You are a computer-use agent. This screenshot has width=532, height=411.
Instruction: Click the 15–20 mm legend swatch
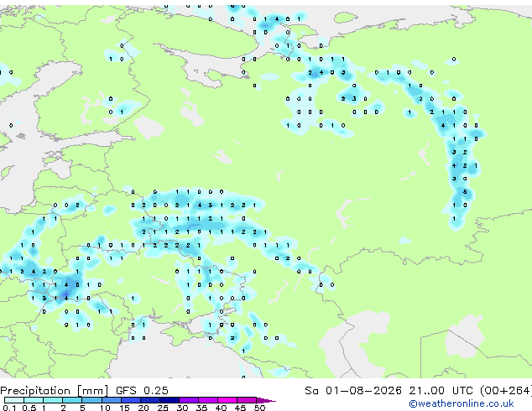point(131,400)
